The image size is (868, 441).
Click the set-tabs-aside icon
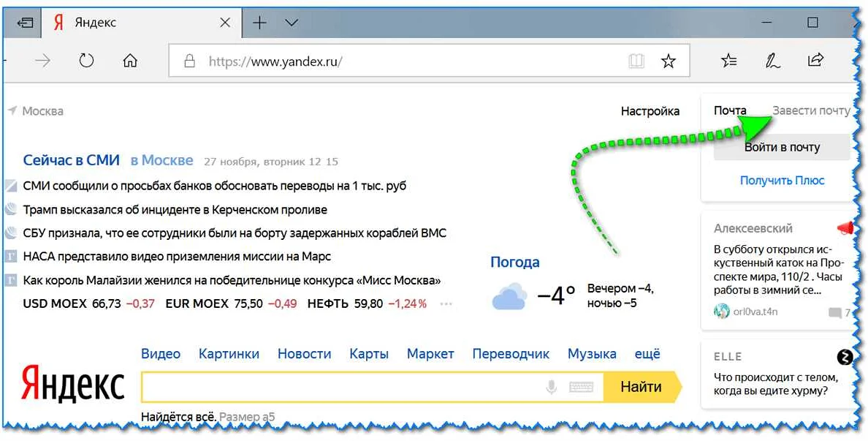tap(25, 23)
